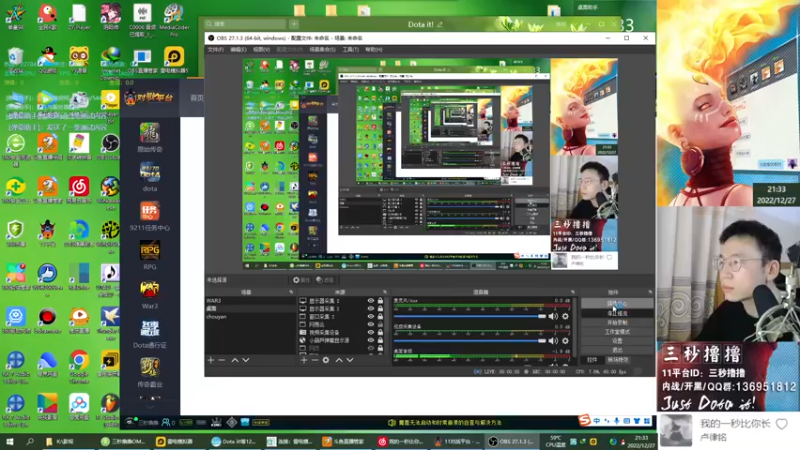The width and height of the screenshot is (800, 450).
Task: Adjust 视频采集设备 volume slider
Action: [470, 340]
